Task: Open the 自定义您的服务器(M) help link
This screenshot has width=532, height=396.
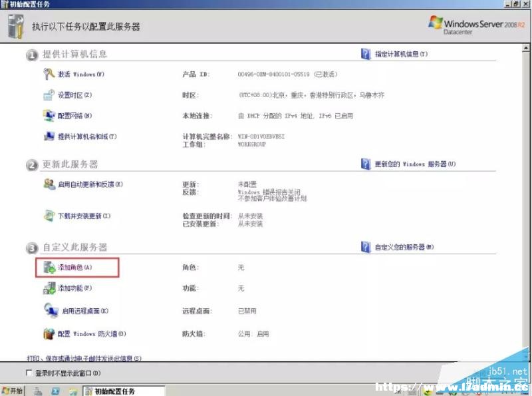Action: point(404,247)
